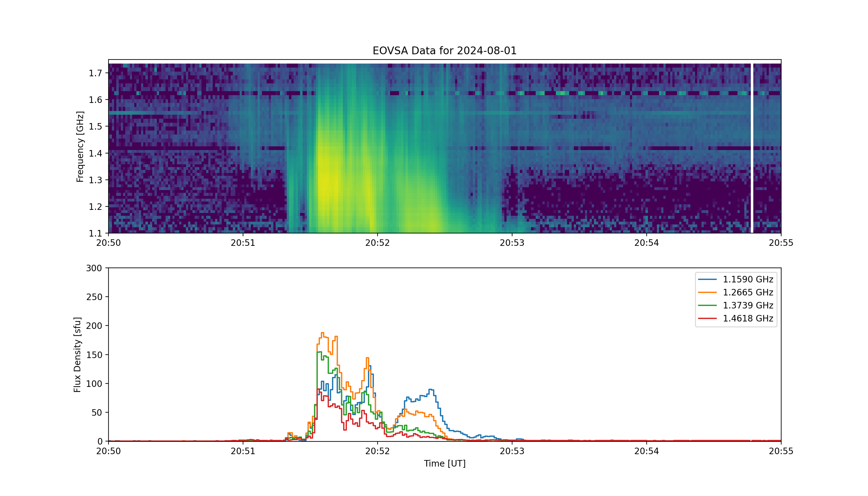Click the 20:52 label under the spectrogram
The width and height of the screenshot is (868, 496).
coord(378,243)
